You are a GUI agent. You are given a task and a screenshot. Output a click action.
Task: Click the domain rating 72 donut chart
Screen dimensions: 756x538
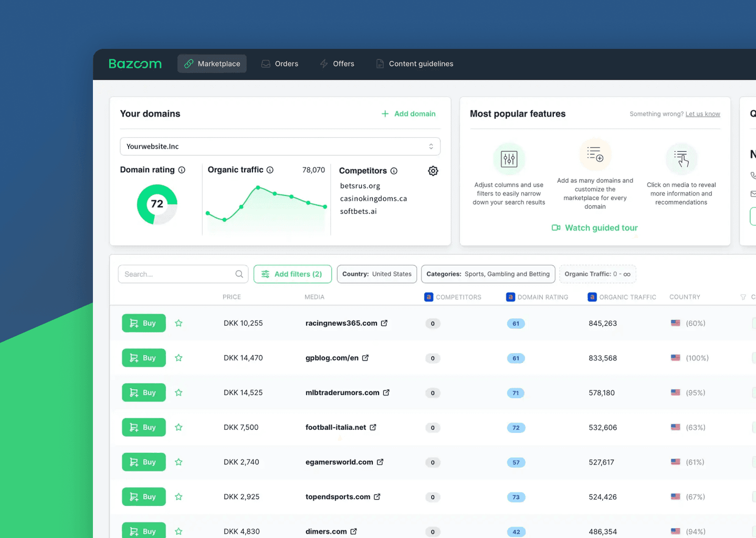pyautogui.click(x=157, y=204)
